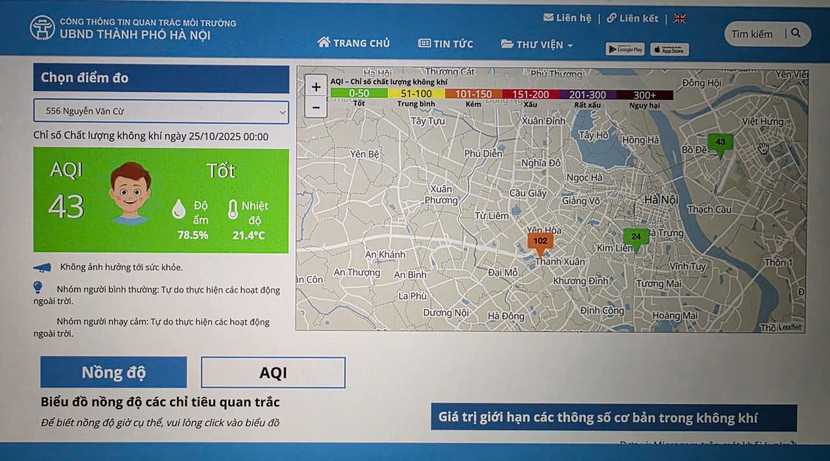This screenshot has width=830, height=461.
Task: Expand the 556 Nguyễn Văn Cừ station dropdown
Action: coord(160,111)
